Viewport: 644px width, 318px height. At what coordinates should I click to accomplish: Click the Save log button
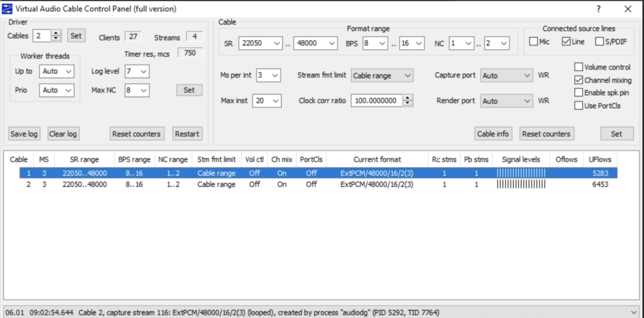pos(25,133)
